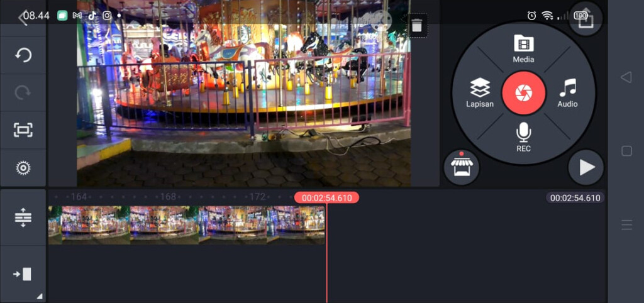Tap the Android back triangle button

[626, 77]
